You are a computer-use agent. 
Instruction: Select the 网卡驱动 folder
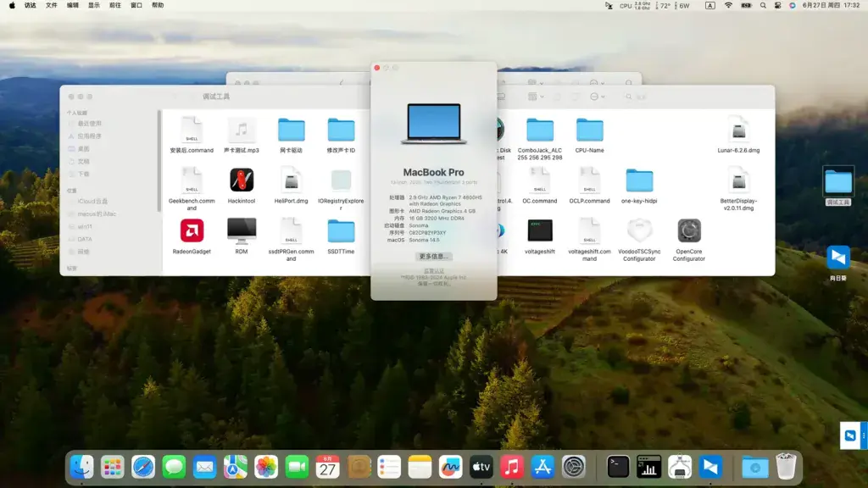(292, 130)
